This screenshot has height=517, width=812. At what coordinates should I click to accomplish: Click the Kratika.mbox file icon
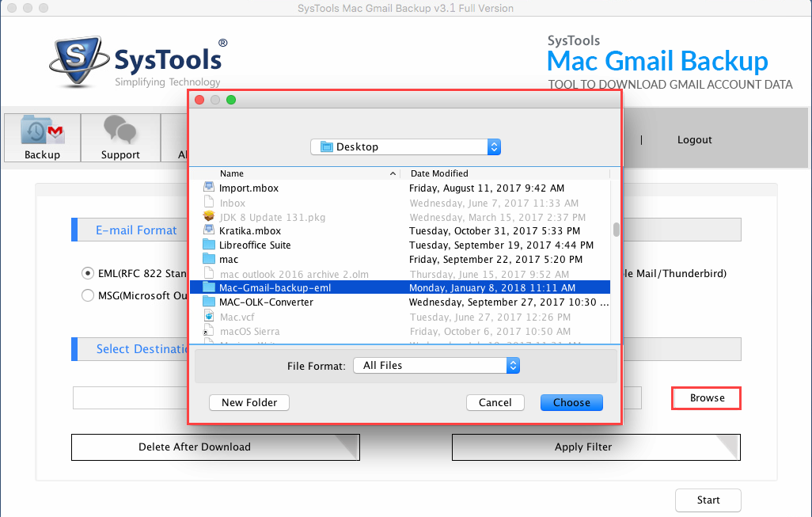click(209, 230)
